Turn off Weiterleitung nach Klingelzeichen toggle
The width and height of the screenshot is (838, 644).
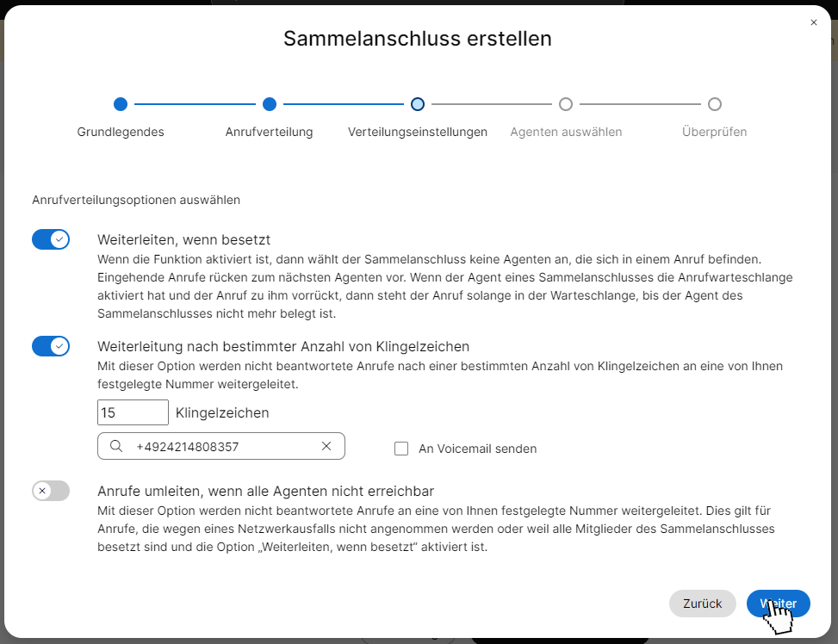click(51, 346)
